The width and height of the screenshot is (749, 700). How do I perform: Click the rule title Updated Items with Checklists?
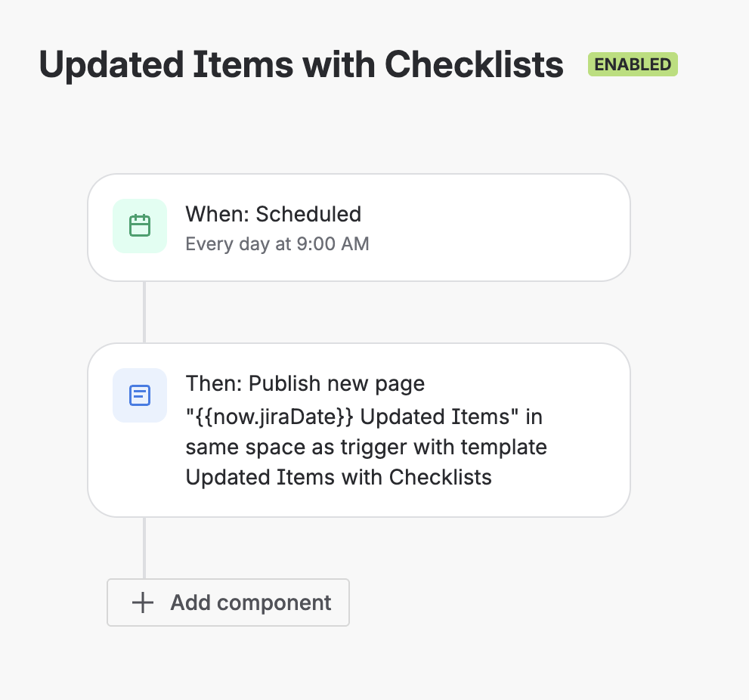point(301,64)
